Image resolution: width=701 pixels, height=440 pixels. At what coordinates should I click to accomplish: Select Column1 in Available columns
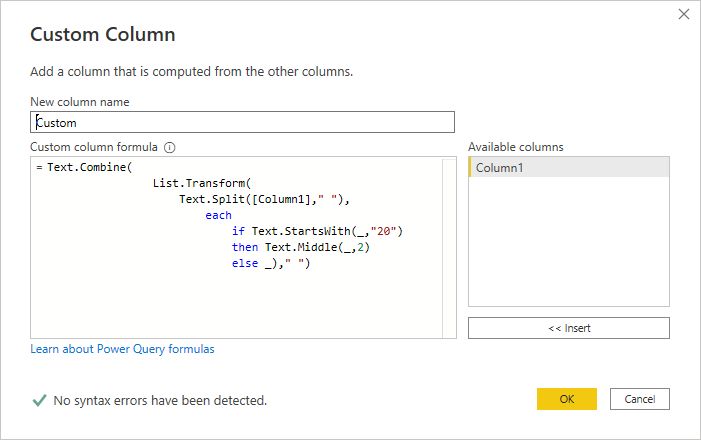point(569,168)
